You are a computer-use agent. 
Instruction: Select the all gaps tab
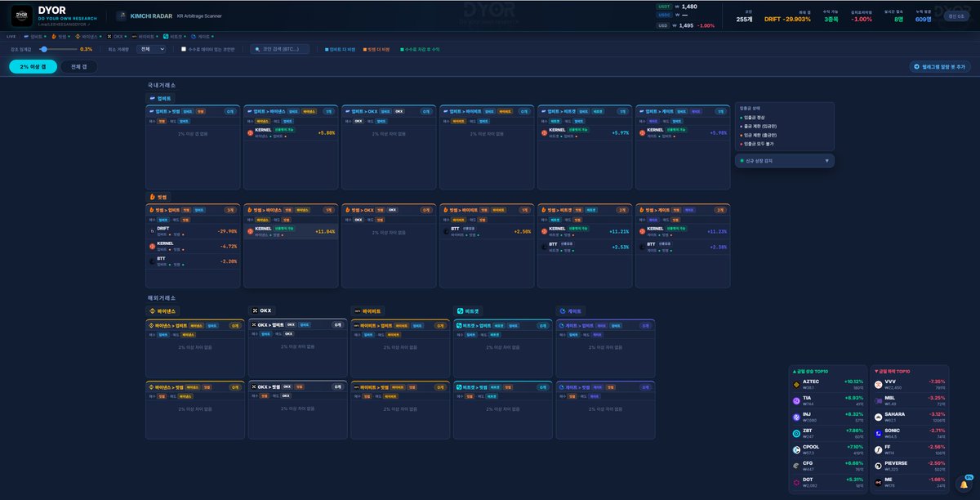[78, 67]
